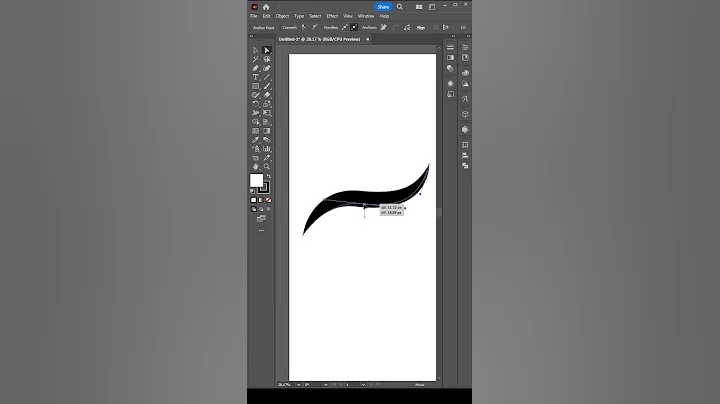This screenshot has height=404, width=720.
Task: Select the Direct Selection tool
Action: tap(267, 50)
